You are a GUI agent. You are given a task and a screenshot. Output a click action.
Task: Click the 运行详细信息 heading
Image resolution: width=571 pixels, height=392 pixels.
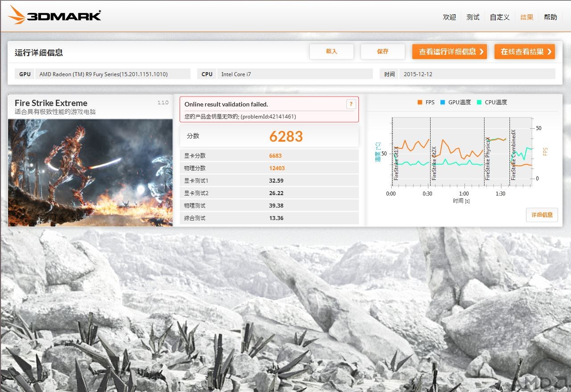pyautogui.click(x=39, y=53)
